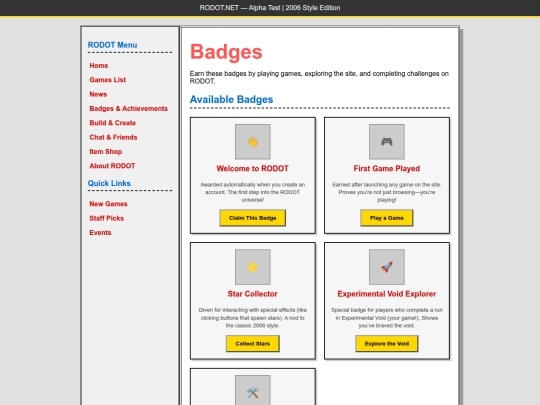
Task: Click the Quick Links sidebar heading
Action: click(109, 183)
